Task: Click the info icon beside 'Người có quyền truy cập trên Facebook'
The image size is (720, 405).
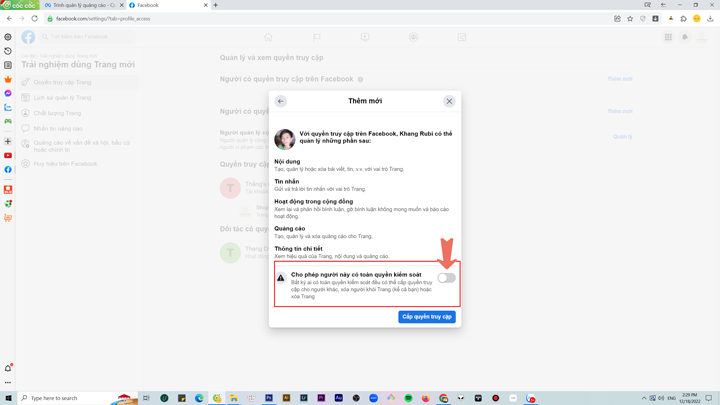Action: coord(360,79)
